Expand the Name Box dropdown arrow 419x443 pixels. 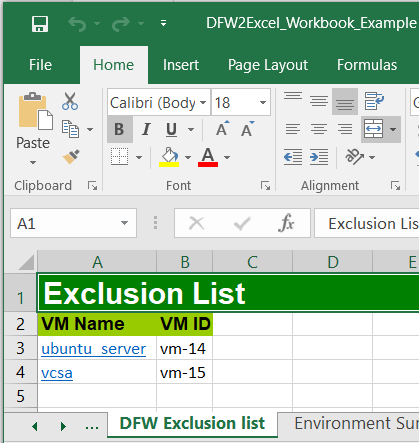click(125, 223)
